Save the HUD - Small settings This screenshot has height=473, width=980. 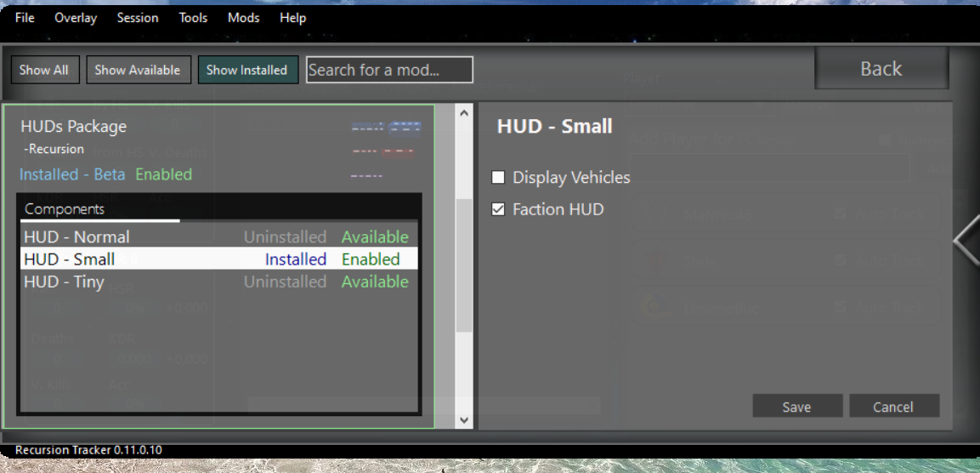pyautogui.click(x=796, y=407)
